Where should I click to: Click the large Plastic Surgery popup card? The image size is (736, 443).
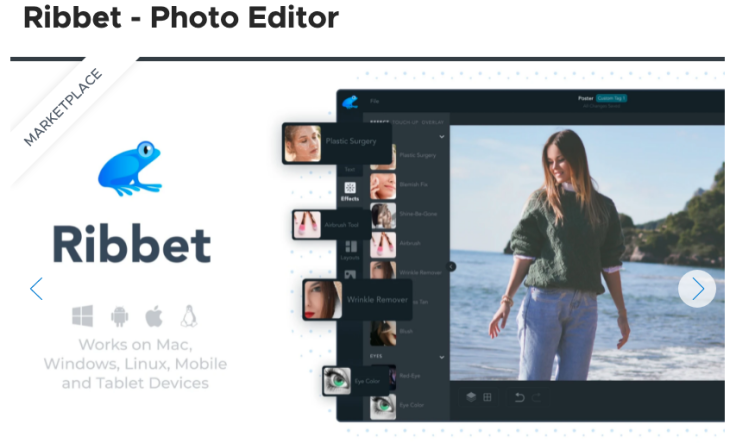(337, 143)
